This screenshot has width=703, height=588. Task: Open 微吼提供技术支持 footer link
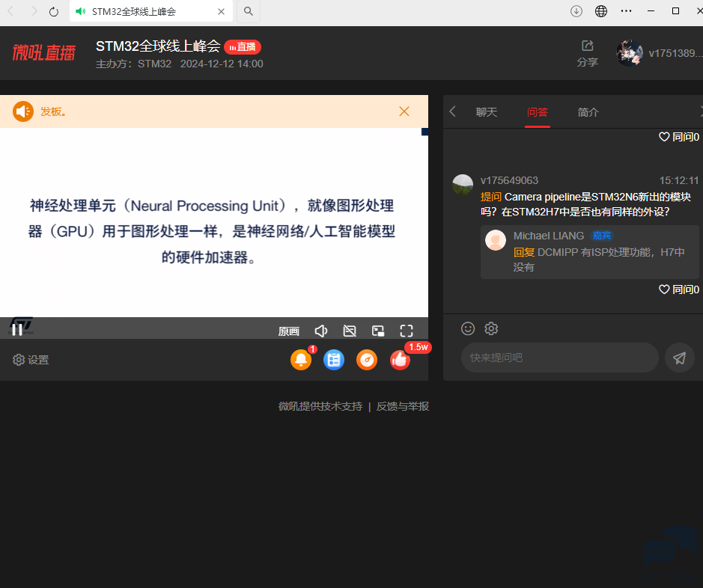320,406
